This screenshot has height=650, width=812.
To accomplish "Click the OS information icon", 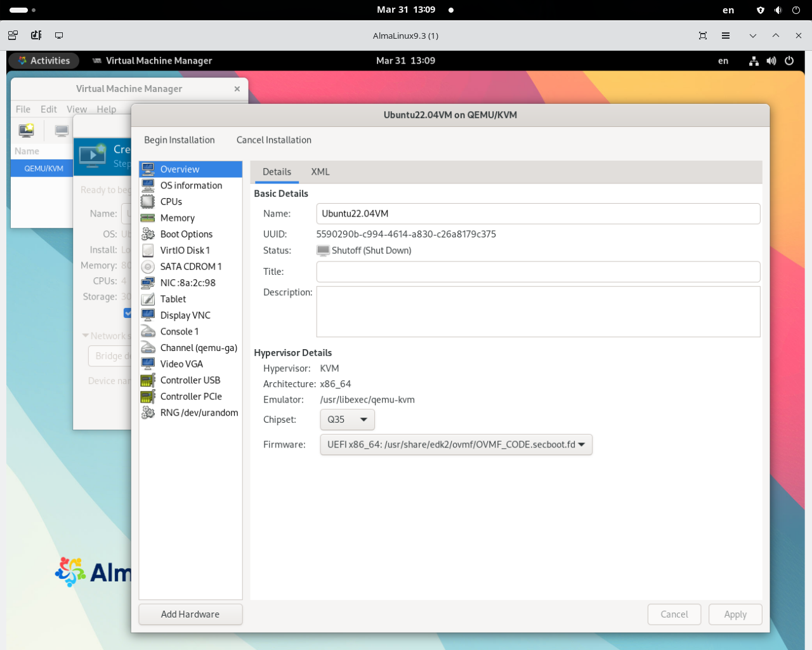I will (148, 185).
